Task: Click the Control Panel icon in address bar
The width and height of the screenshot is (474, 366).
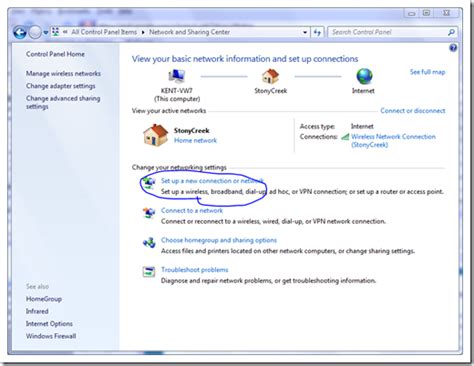Action: [x=55, y=32]
